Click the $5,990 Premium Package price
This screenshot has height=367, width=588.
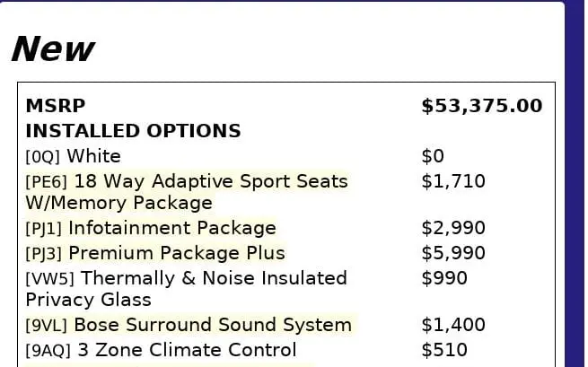point(453,253)
